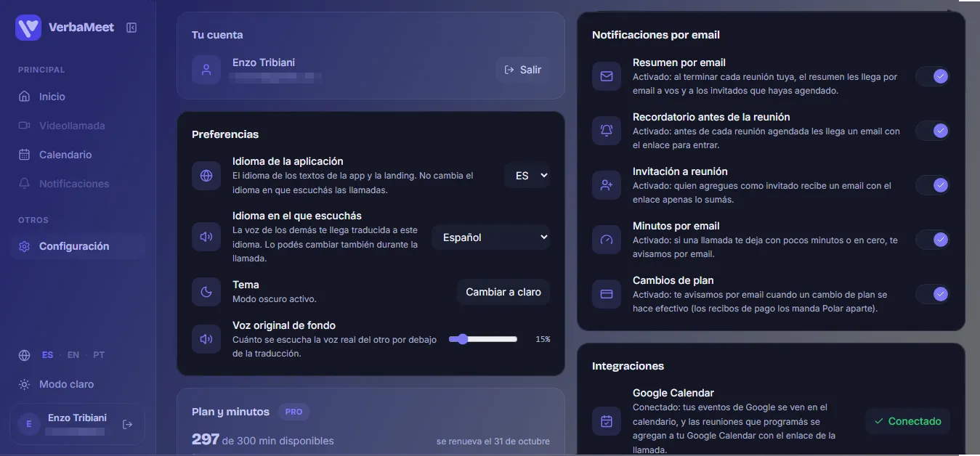Select Configuración in the sidebar

point(77,246)
